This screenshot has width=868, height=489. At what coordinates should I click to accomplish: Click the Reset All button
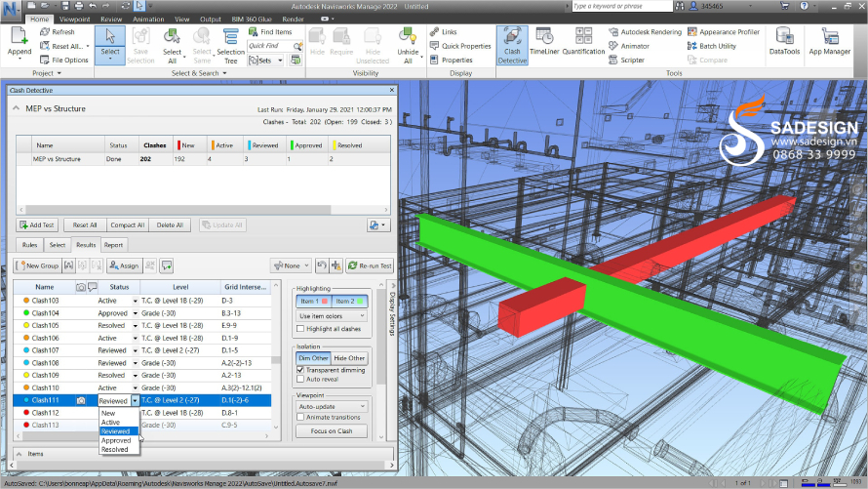pyautogui.click(x=85, y=224)
